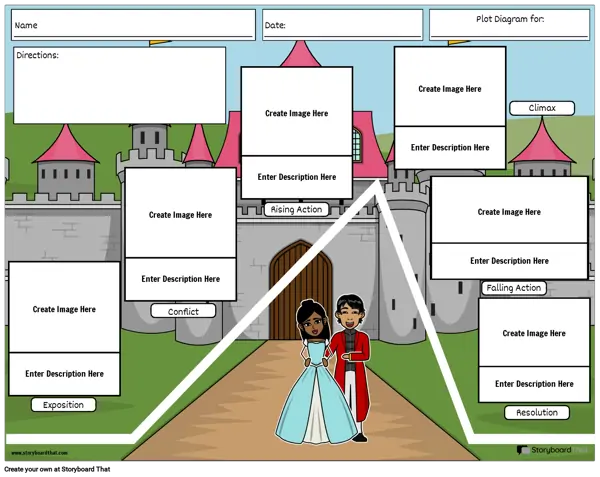Select the Rising Action label

(x=296, y=209)
